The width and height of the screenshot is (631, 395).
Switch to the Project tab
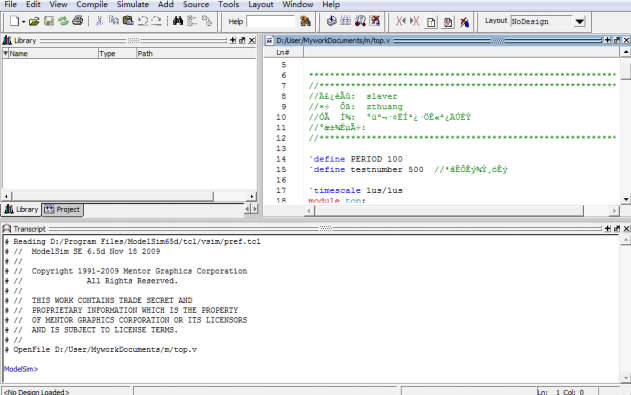[63, 210]
